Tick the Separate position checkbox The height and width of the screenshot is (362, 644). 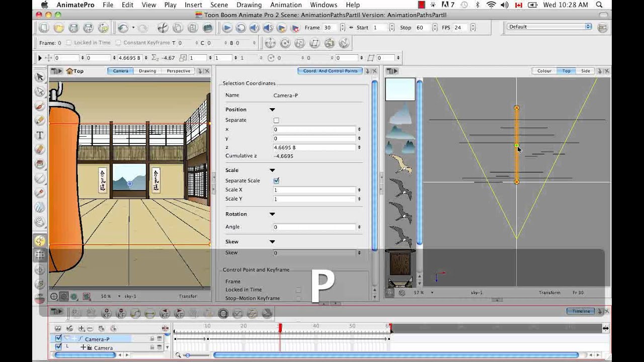point(276,121)
